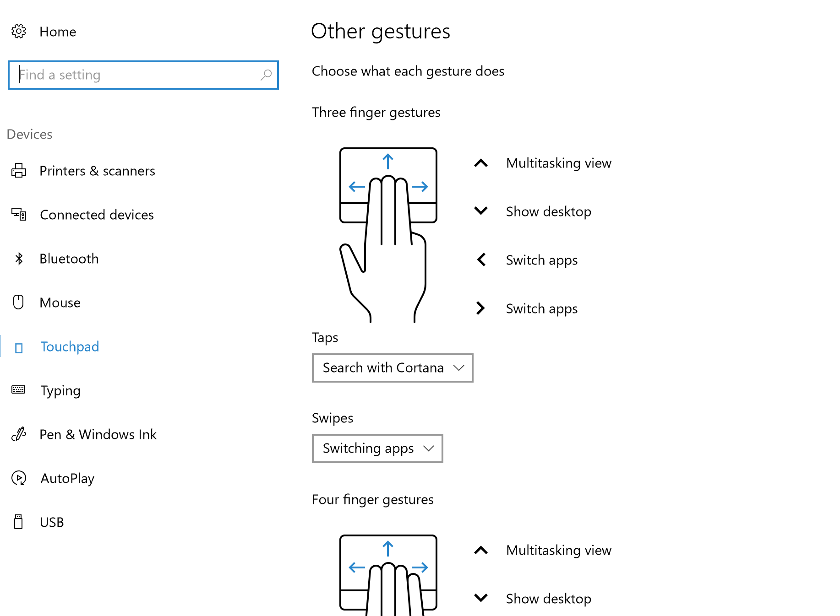840x616 pixels.
Task: Click the Bluetooth symbol icon
Action: (x=19, y=259)
